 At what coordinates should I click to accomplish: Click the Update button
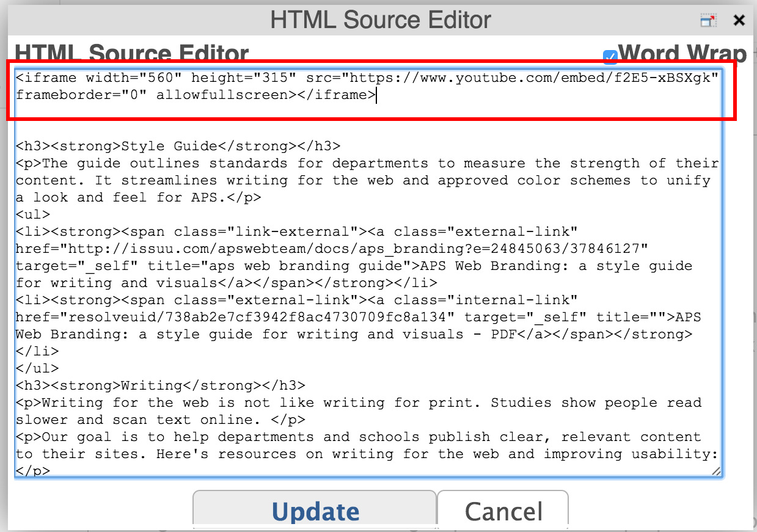[315, 509]
